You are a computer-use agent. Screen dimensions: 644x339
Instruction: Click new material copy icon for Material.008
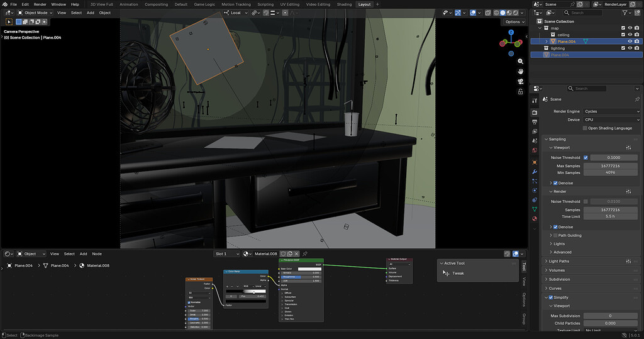[x=290, y=254]
